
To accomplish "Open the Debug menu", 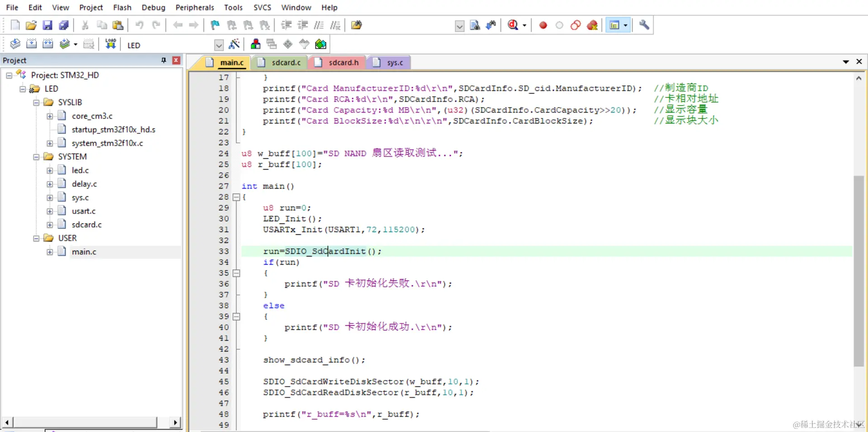I will tap(153, 7).
